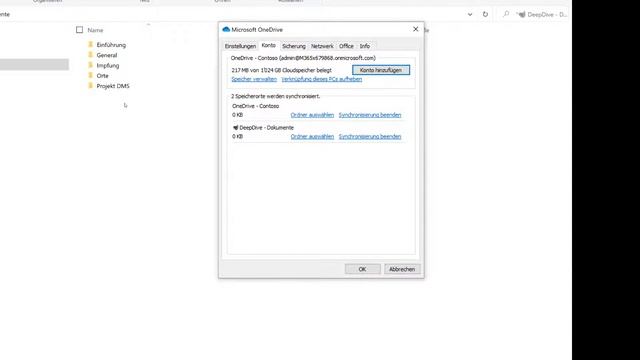This screenshot has height=360, width=640.
Task: Click the DeepDrive - Dokumente location icon
Action: 235,128
